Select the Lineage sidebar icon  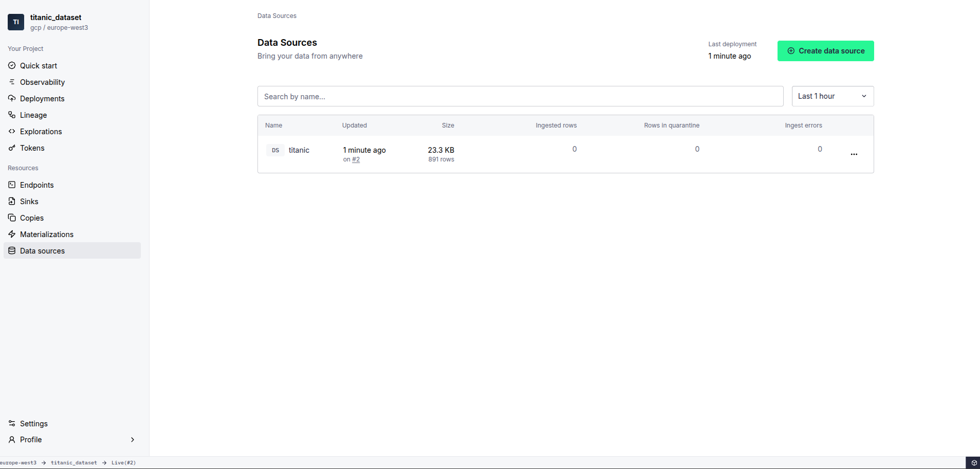tap(12, 115)
